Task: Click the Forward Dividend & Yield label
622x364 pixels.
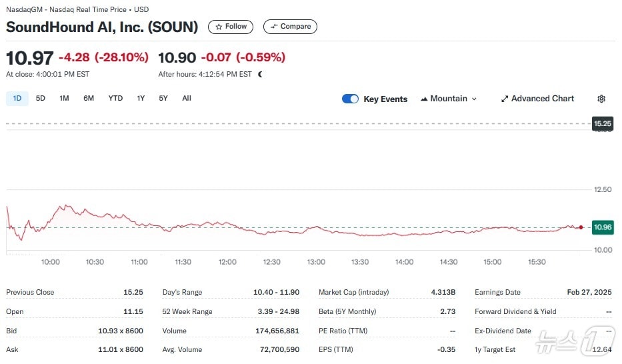Action: coord(516,311)
